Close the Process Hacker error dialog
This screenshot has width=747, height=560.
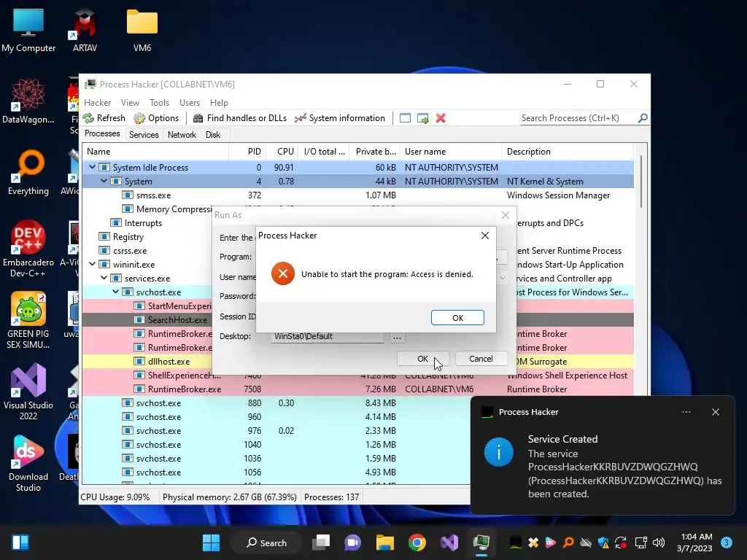pos(485,236)
